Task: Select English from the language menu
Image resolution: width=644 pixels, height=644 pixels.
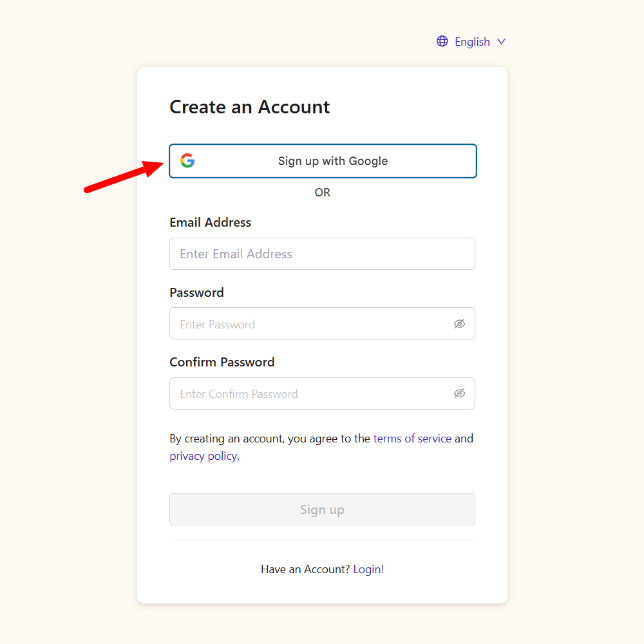Action: 472,41
